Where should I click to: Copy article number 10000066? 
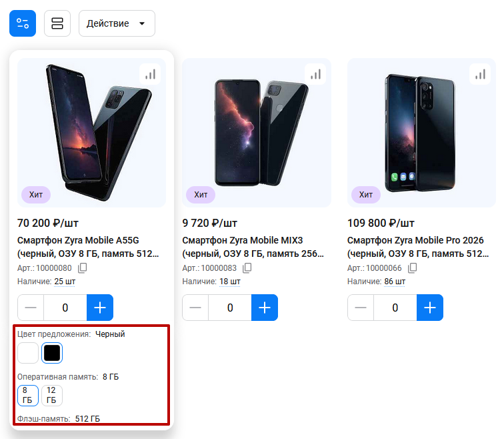(x=413, y=268)
